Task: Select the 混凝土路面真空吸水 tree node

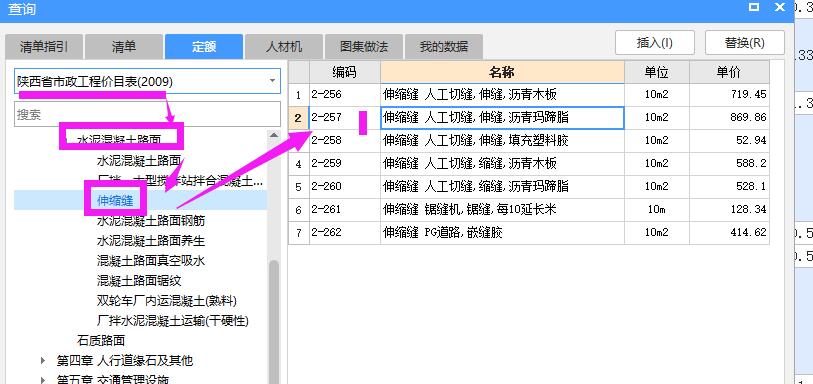Action: pos(151,261)
